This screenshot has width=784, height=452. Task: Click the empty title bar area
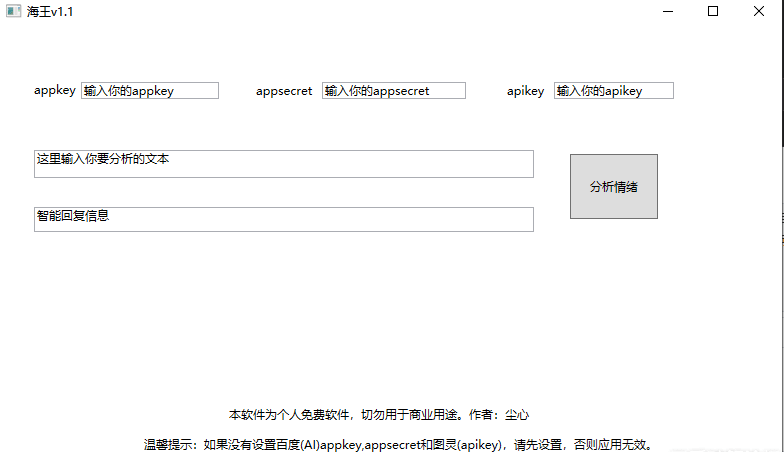(x=350, y=12)
